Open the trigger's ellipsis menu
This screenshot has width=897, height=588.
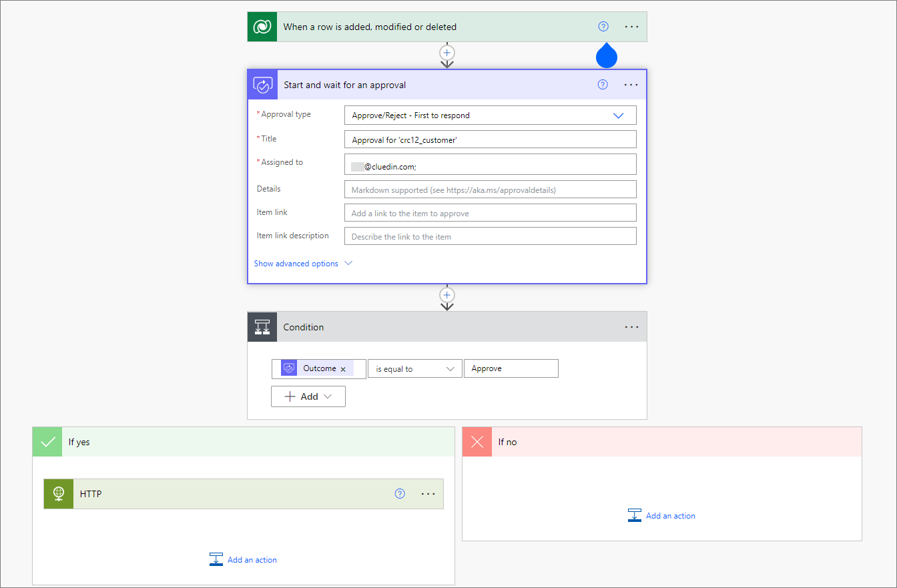click(631, 26)
